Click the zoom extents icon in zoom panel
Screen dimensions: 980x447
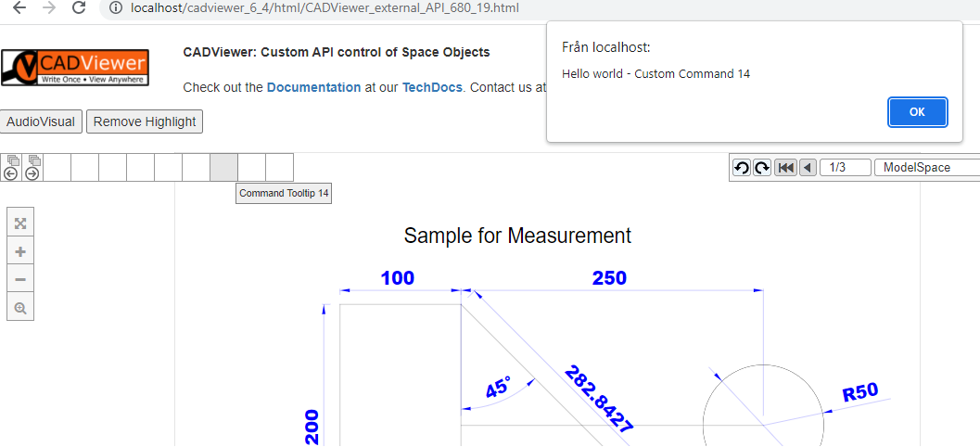pyautogui.click(x=20, y=223)
